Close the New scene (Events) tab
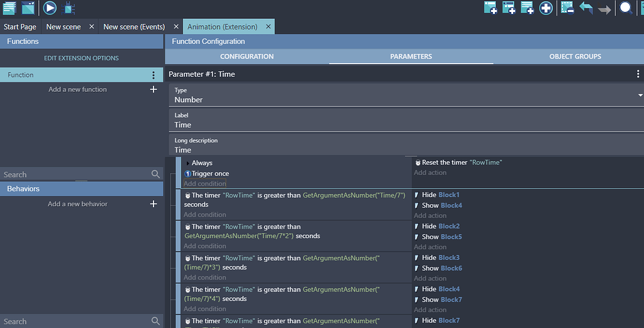The width and height of the screenshot is (644, 328). (x=176, y=26)
